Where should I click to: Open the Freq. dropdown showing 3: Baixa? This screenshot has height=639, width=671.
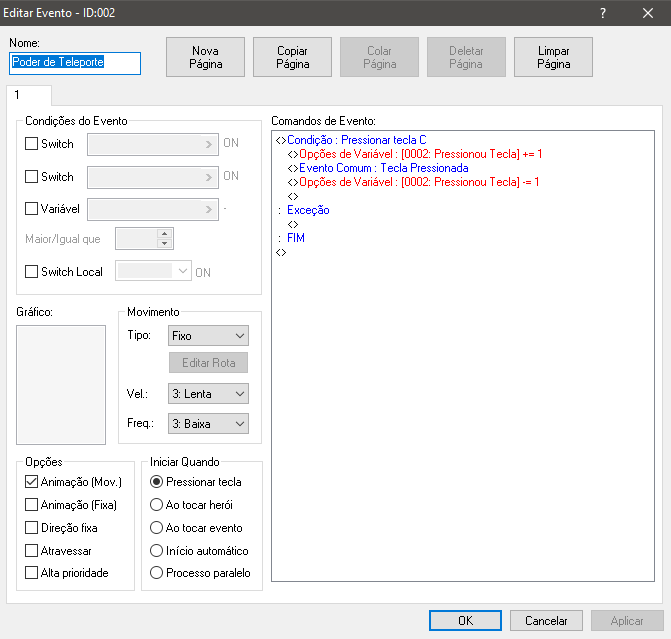click(208, 424)
